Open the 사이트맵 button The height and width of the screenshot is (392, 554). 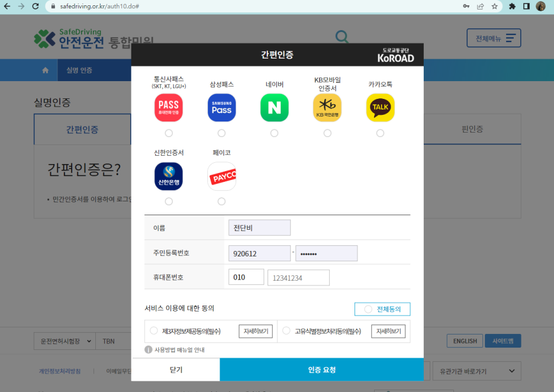pos(503,341)
